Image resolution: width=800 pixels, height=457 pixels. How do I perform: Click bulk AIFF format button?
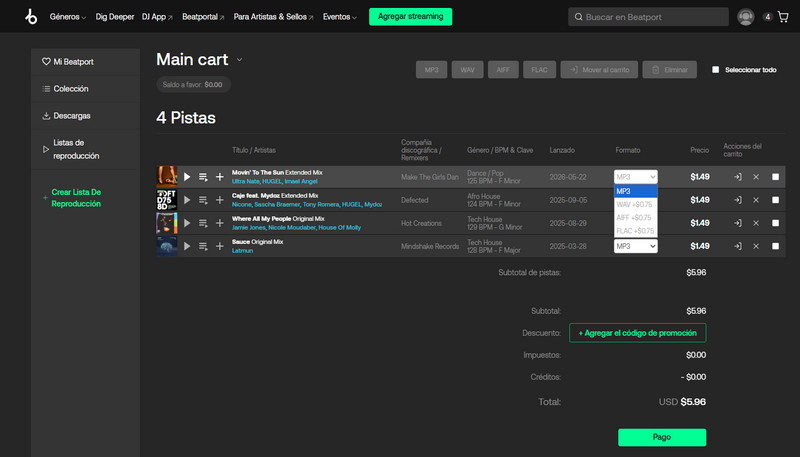click(503, 70)
